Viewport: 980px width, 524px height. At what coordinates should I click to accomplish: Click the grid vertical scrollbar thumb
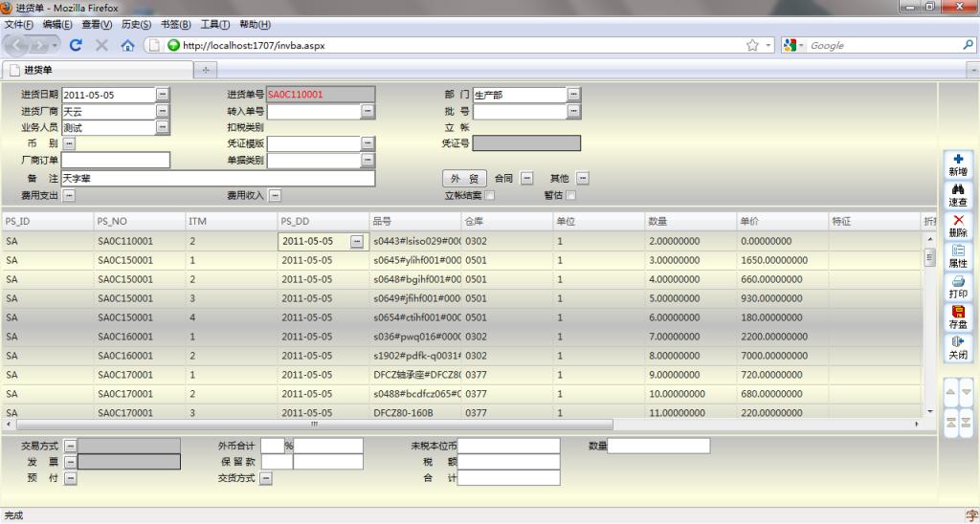[x=930, y=256]
